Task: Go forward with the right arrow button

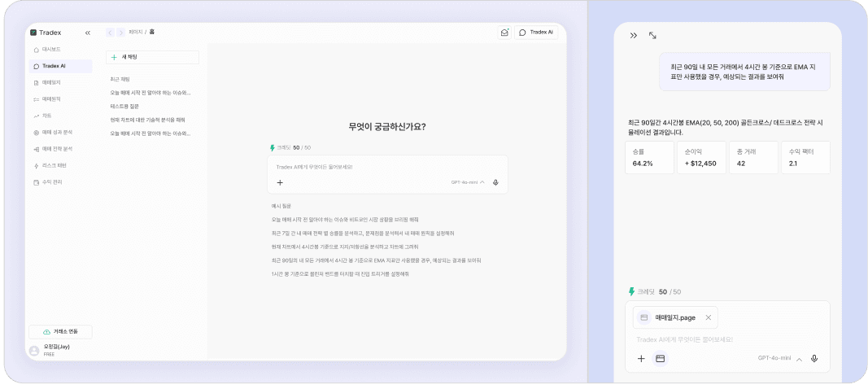Action: point(120,33)
